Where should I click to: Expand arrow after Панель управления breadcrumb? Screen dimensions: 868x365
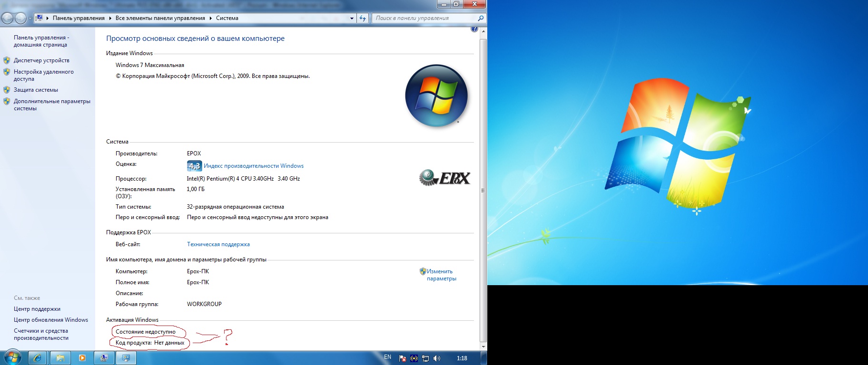coord(110,18)
